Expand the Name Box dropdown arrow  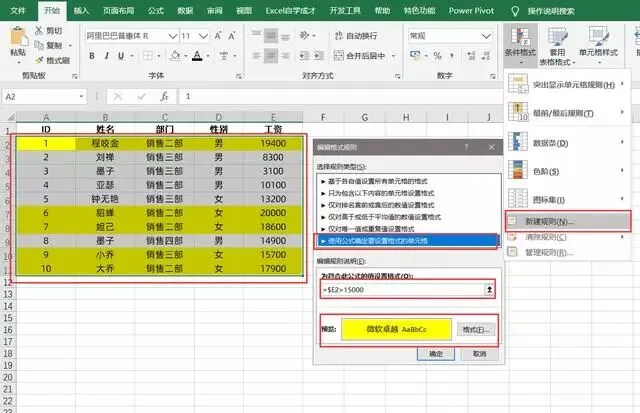click(x=81, y=96)
